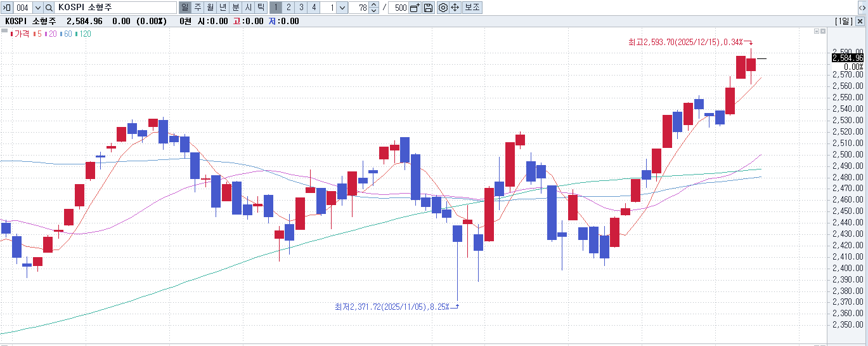The width and height of the screenshot is (868, 346).
Task: Click the add-window icon next to 500
Action: pyautogui.click(x=415, y=8)
